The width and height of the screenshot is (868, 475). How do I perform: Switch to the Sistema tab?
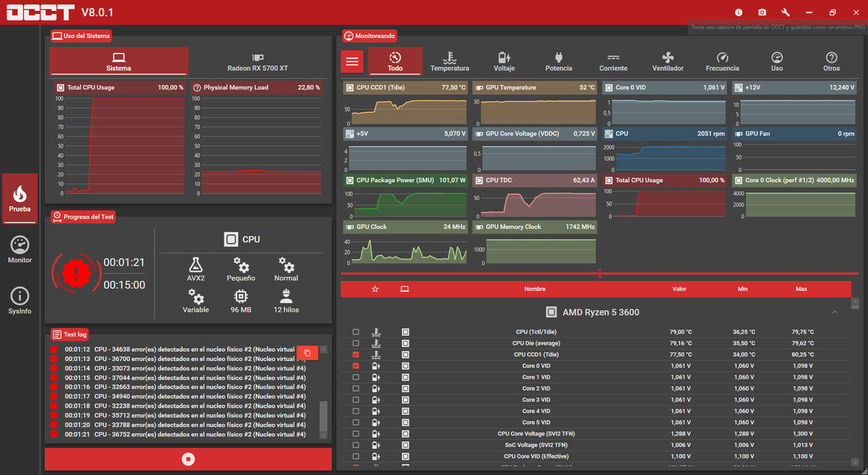point(119,61)
